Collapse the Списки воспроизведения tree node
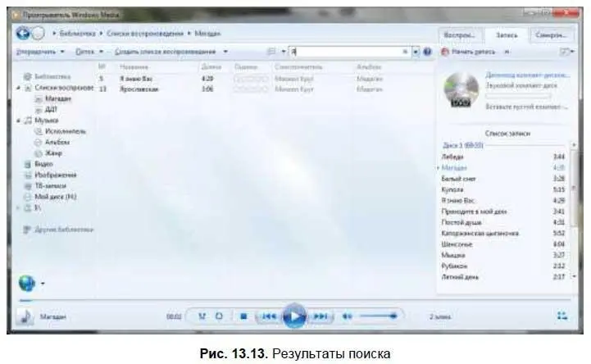591x364 pixels. click(18, 88)
